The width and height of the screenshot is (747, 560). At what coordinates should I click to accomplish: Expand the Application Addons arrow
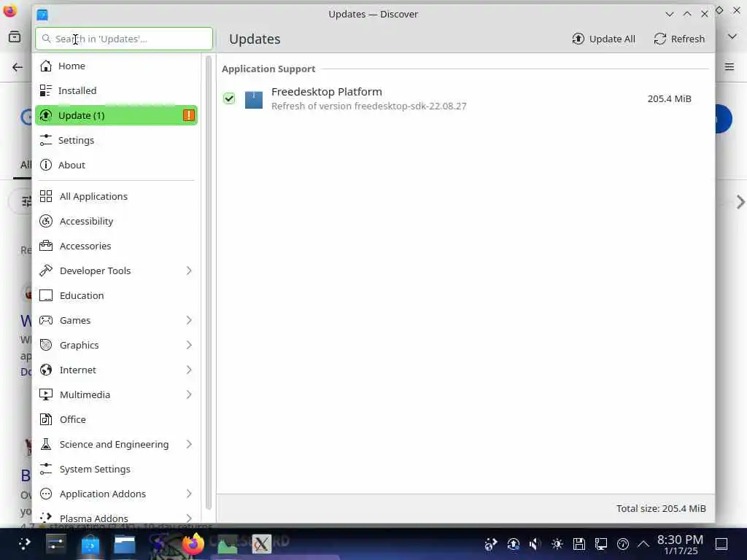click(x=189, y=494)
